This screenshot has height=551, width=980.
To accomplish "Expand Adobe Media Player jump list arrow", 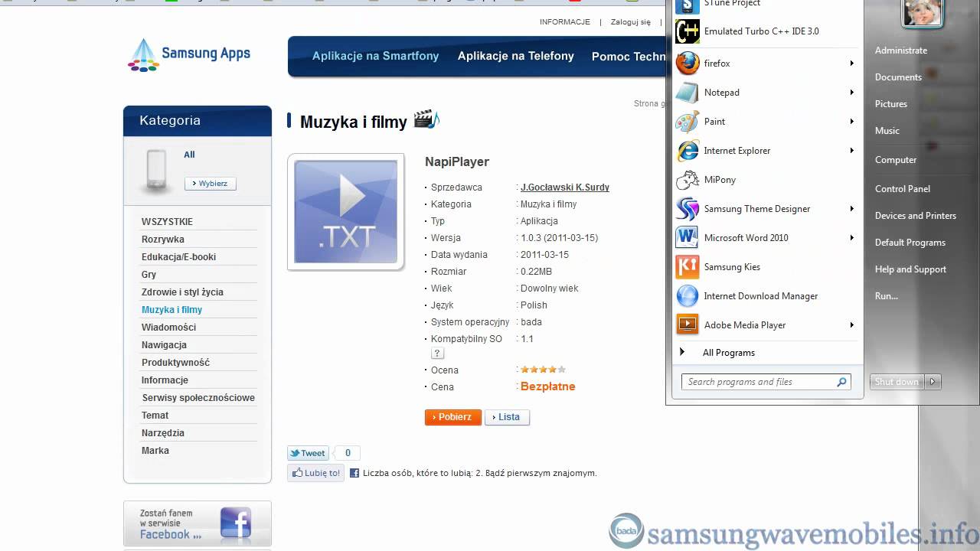I will (x=851, y=325).
